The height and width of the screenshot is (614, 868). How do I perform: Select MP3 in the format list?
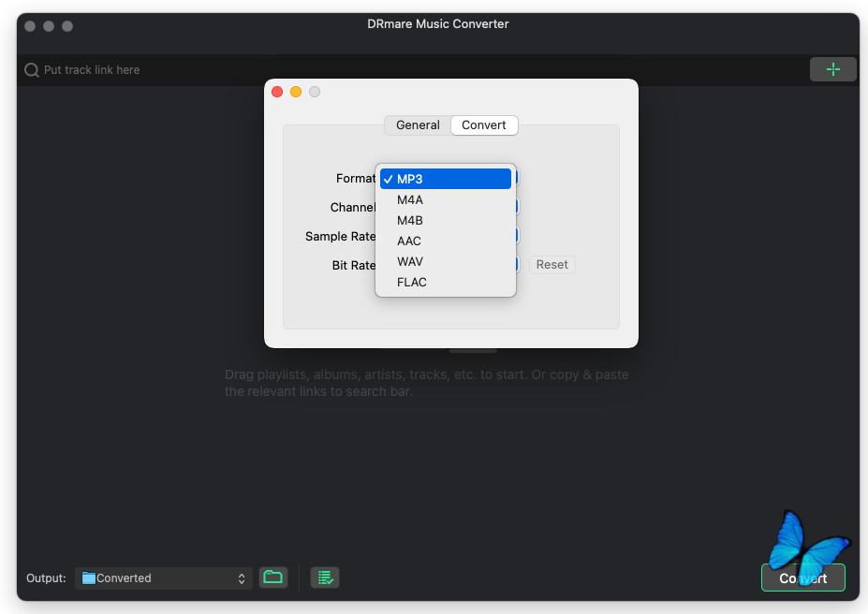tap(446, 179)
